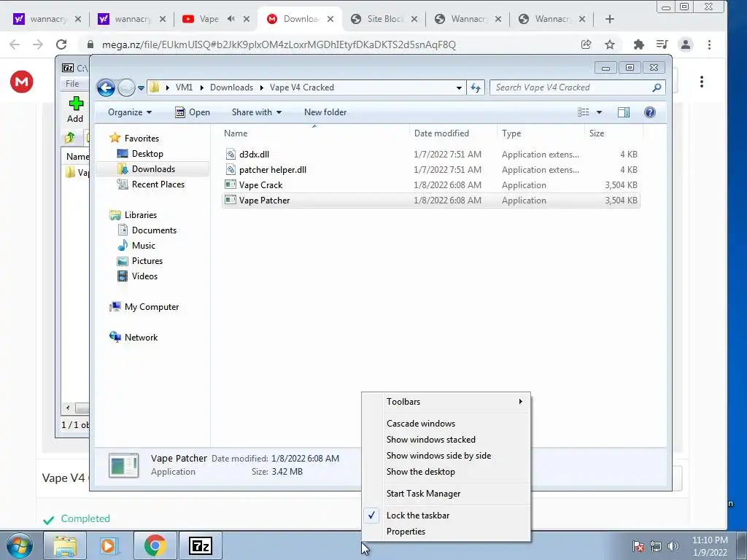Click the 7-Zip Add button
Screen dimensions: 747x560
[75, 109]
